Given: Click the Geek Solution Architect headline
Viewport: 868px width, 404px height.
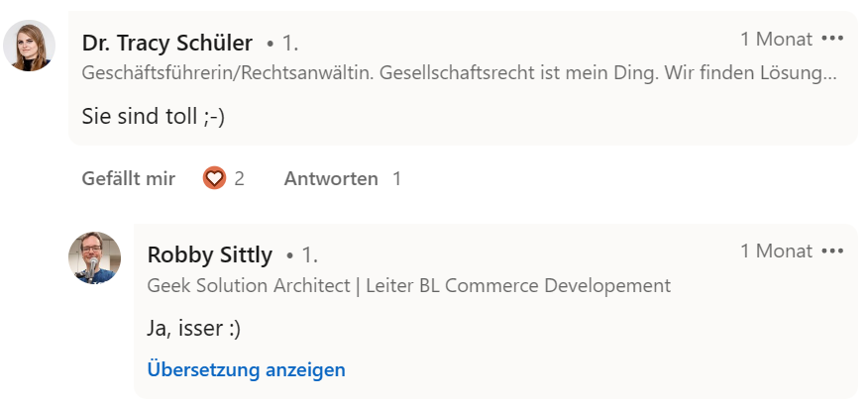Looking at the screenshot, I should (408, 285).
